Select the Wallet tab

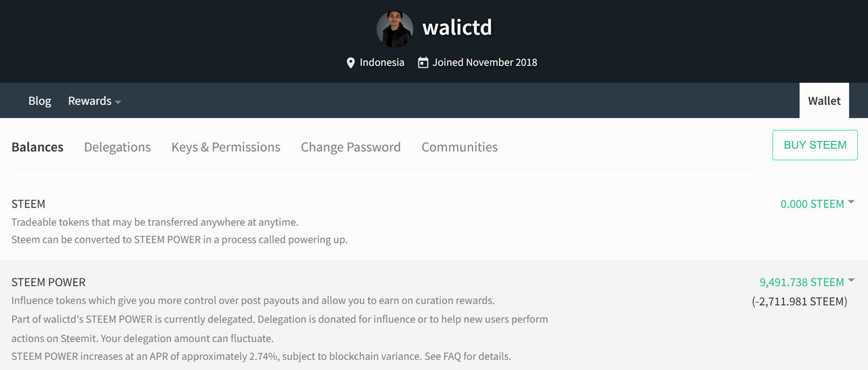(x=824, y=101)
